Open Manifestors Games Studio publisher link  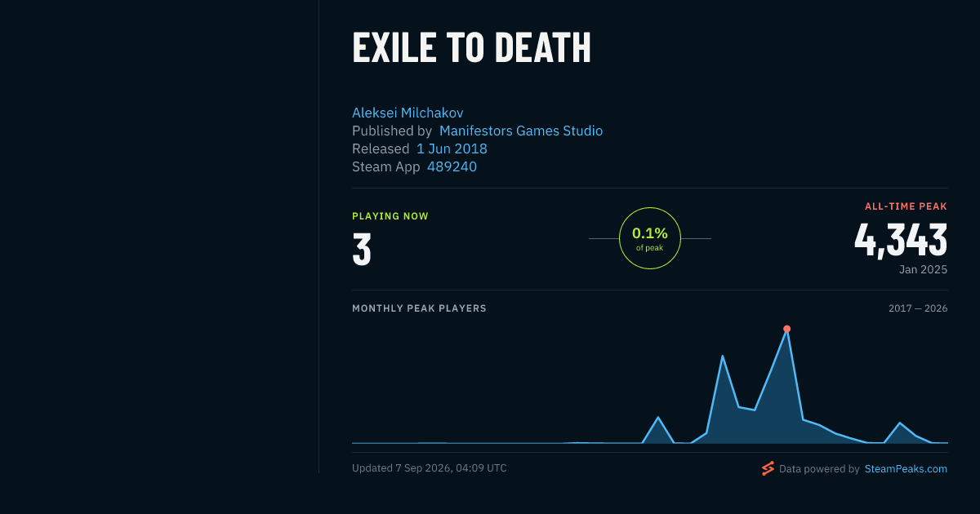click(521, 131)
